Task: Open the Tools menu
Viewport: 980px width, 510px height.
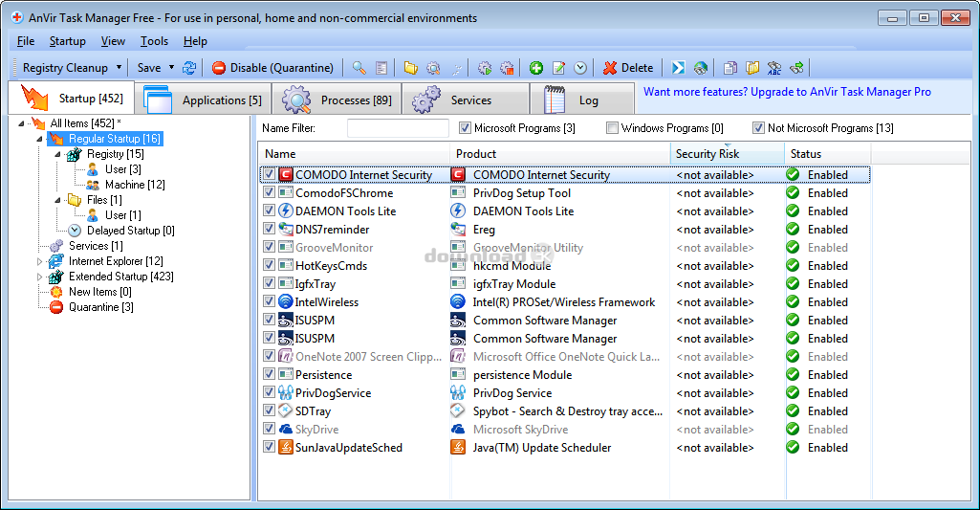Action: click(x=154, y=41)
